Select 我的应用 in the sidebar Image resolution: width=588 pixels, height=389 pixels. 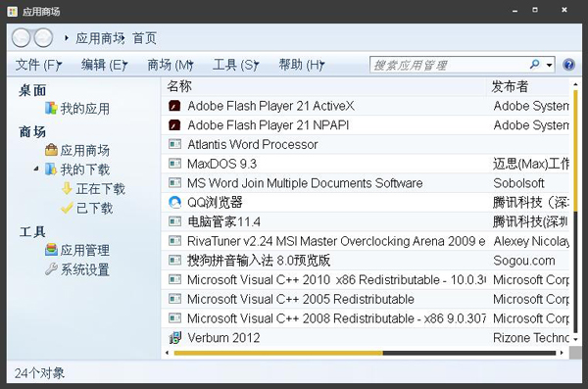84,109
